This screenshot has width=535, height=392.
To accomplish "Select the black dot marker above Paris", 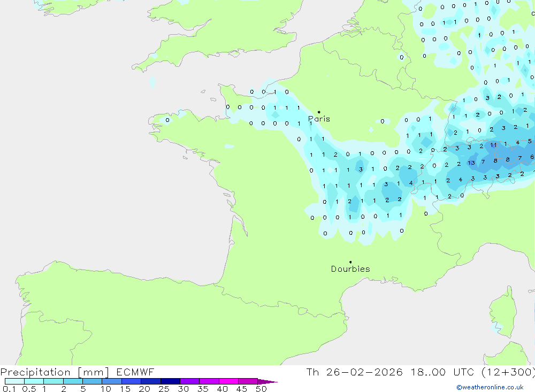I will click(319, 112).
